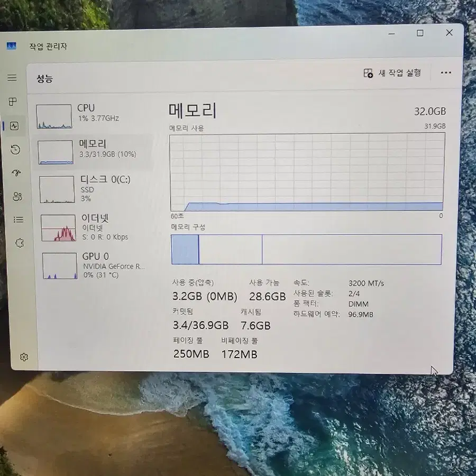
Task: Click the memory usage graph
Action: (x=307, y=172)
